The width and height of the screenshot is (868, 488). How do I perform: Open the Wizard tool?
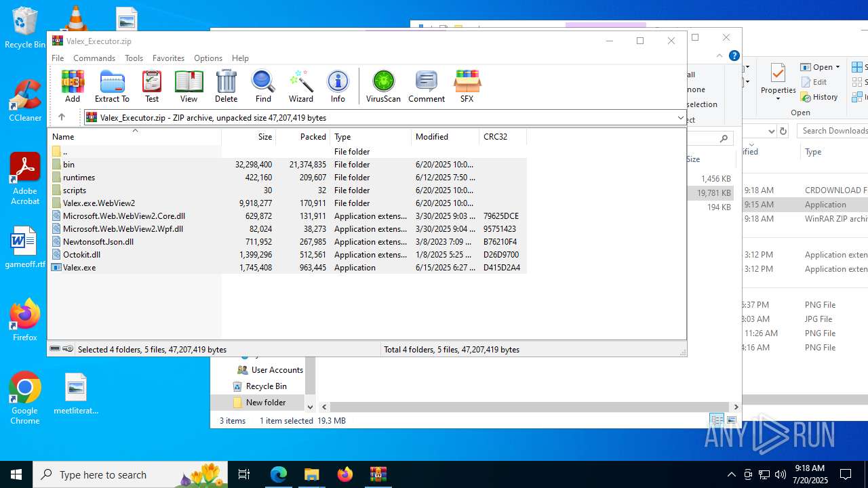point(301,86)
